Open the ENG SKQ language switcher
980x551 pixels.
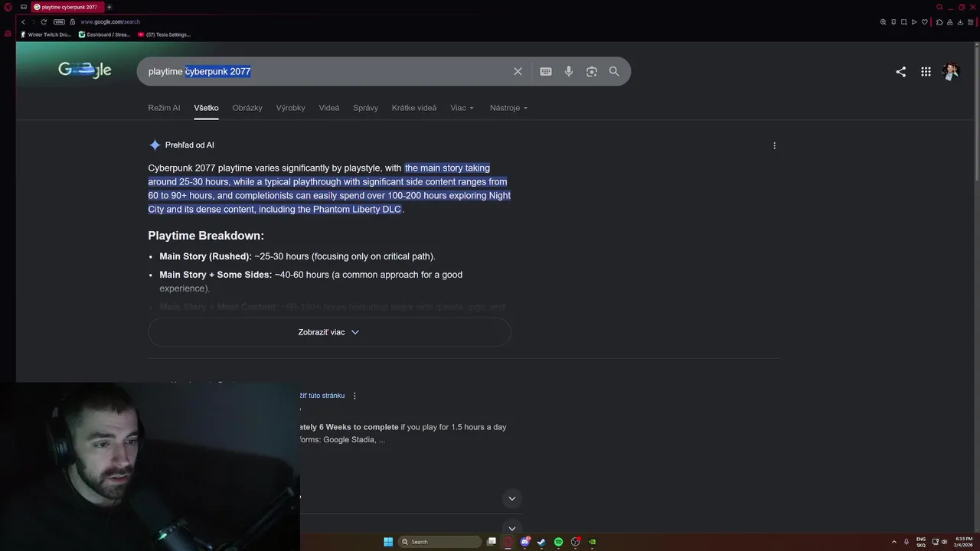[921, 542]
